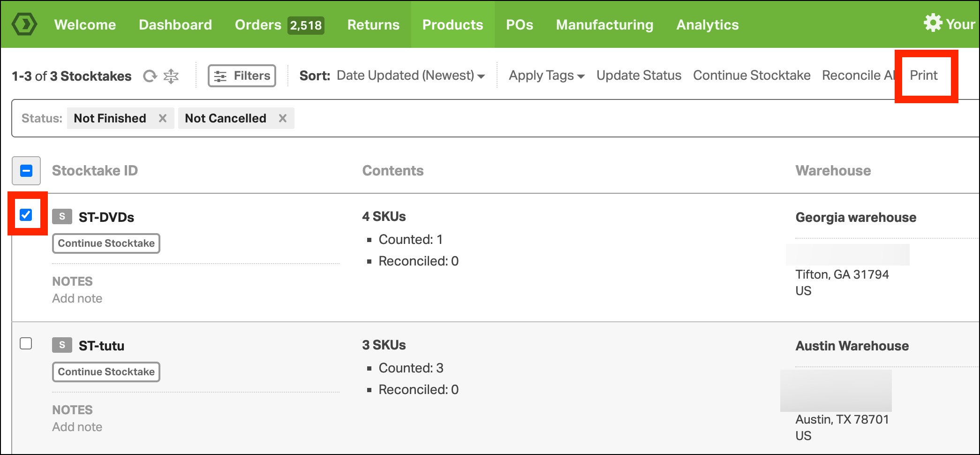980x455 pixels.
Task: Click Print in the action toolbar
Action: click(x=923, y=76)
